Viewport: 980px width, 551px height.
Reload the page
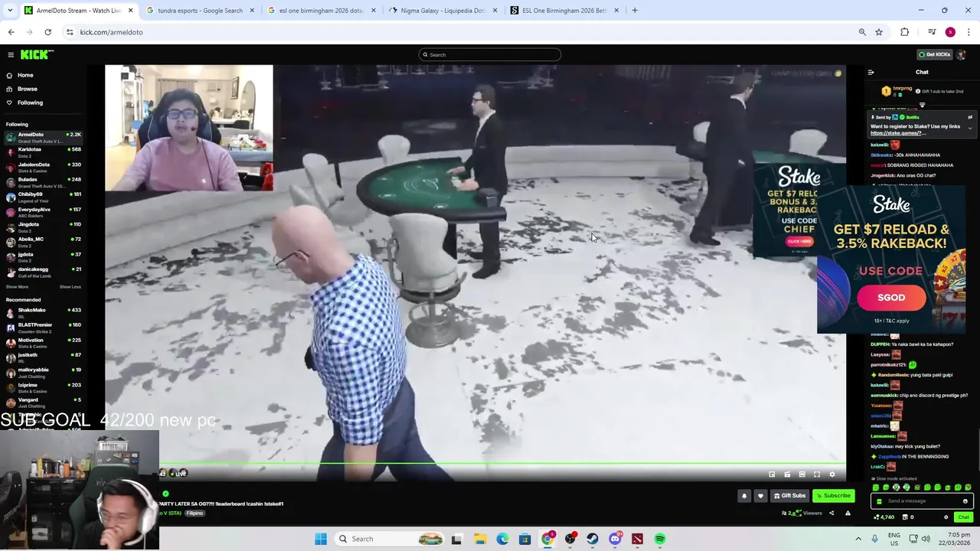click(x=47, y=32)
